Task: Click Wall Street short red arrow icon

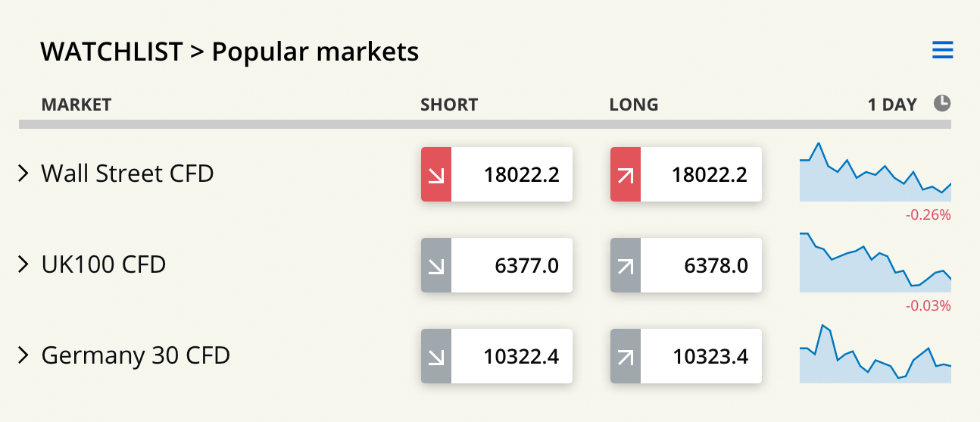Action: point(436,174)
